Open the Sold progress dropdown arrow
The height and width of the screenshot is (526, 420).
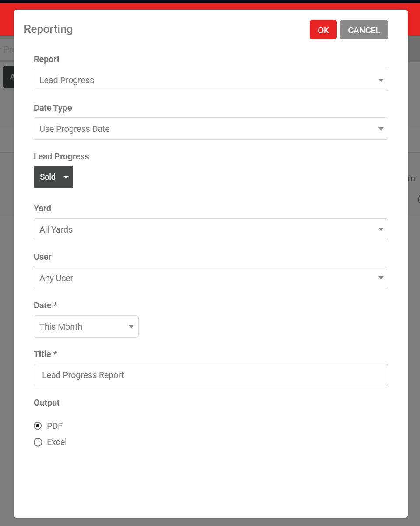point(66,177)
